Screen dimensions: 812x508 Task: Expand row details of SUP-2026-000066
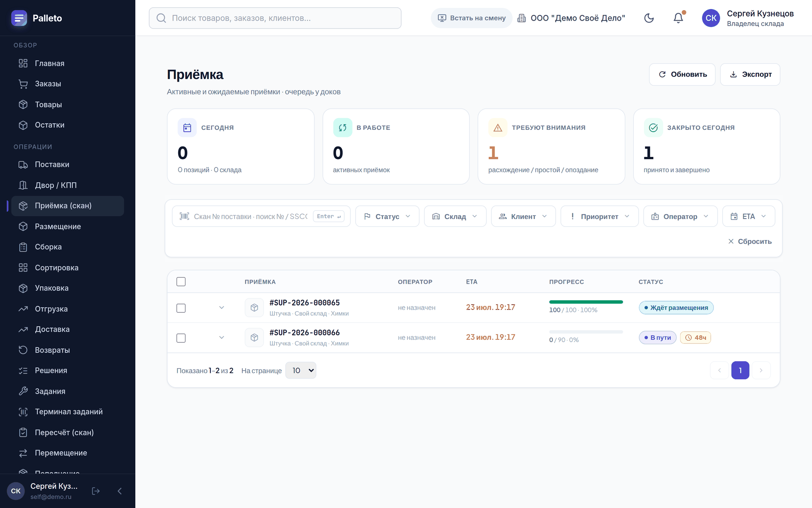pos(222,338)
